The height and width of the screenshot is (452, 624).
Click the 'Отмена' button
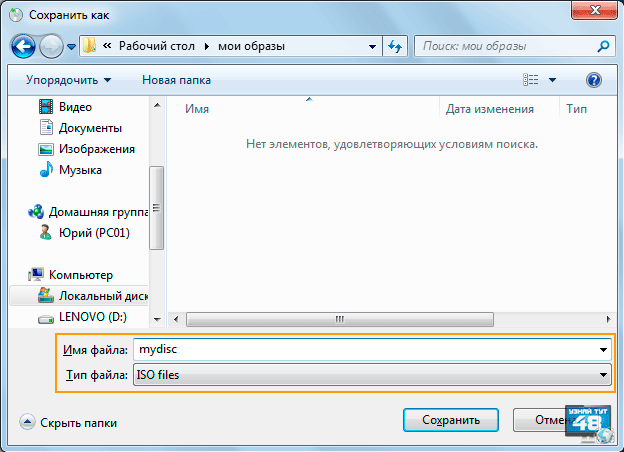tap(551, 420)
